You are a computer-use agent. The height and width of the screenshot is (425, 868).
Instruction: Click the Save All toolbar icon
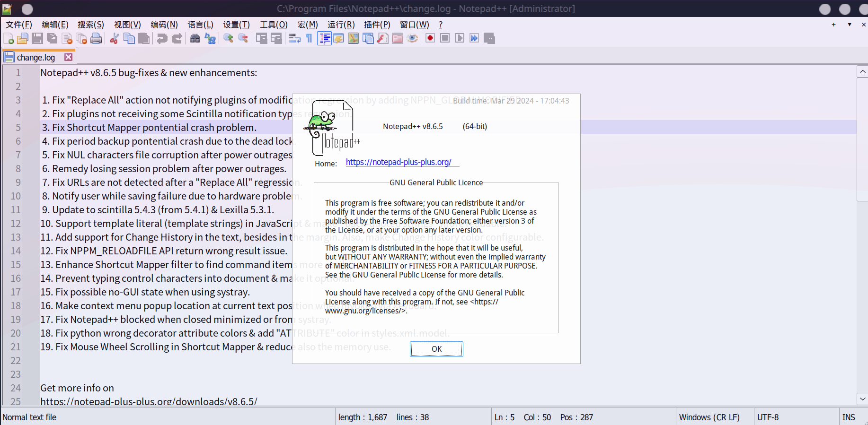coord(52,38)
